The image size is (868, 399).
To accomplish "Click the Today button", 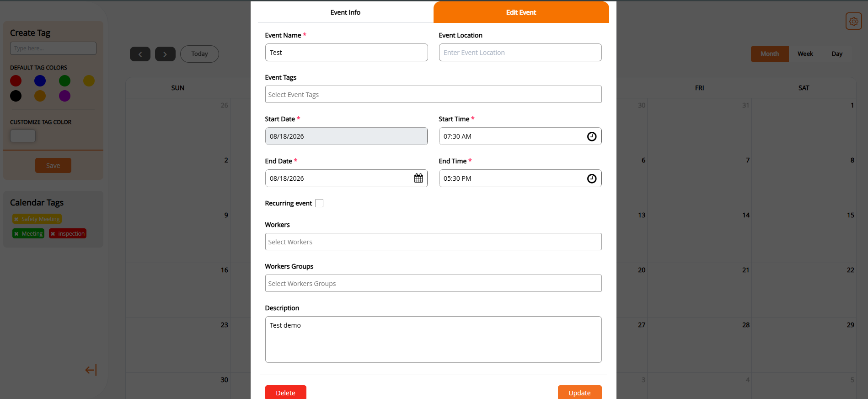I will pyautogui.click(x=199, y=54).
